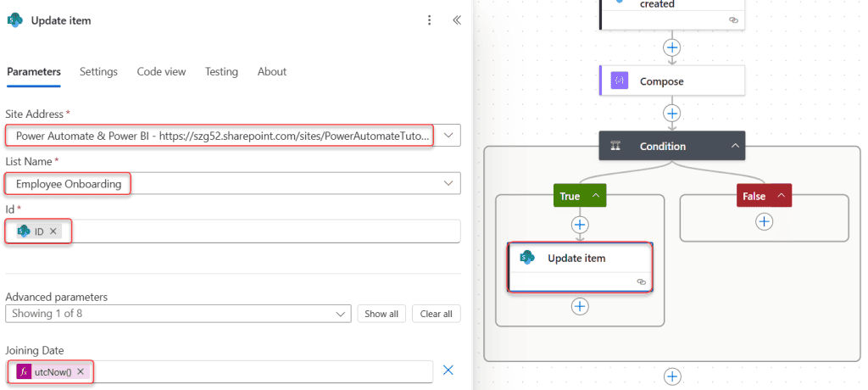
Task: Add action below Update item in True branch
Action: point(580,306)
